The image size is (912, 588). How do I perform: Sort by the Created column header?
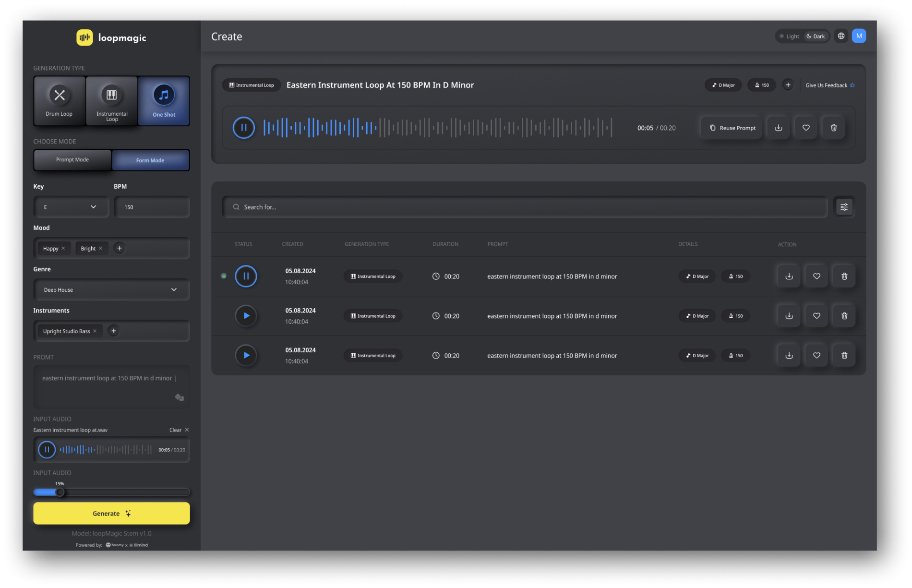coord(292,244)
